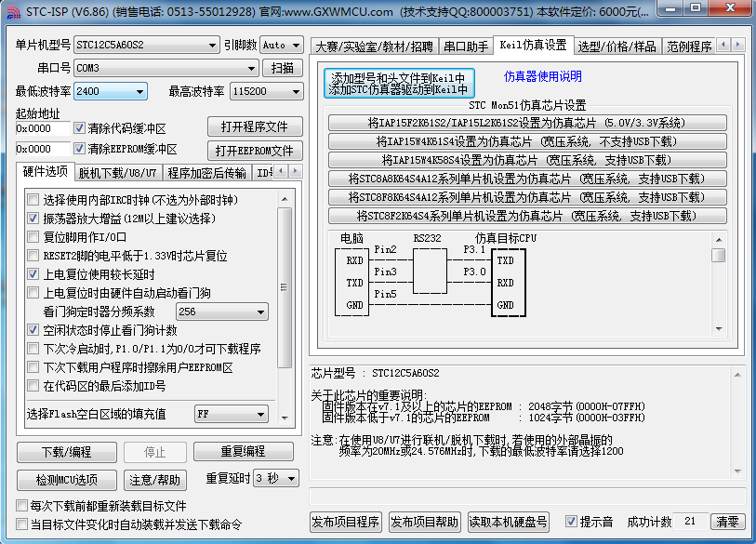Toggle 空闲状态时停止看门狗计数

click(x=33, y=330)
